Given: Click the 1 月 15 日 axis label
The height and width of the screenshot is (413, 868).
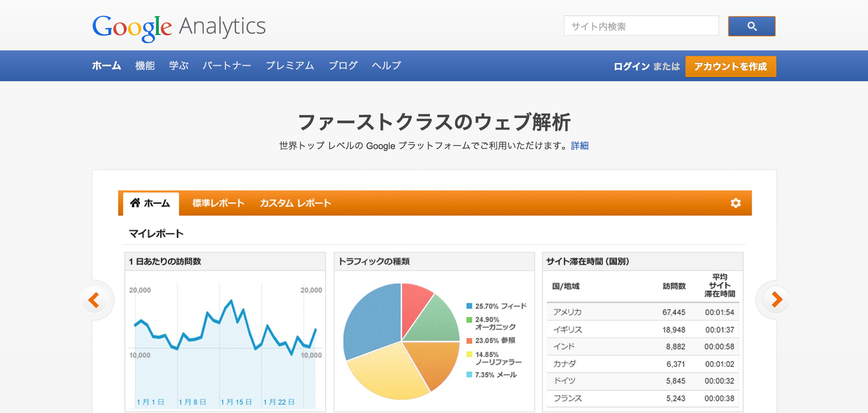Looking at the screenshot, I should tap(236, 402).
